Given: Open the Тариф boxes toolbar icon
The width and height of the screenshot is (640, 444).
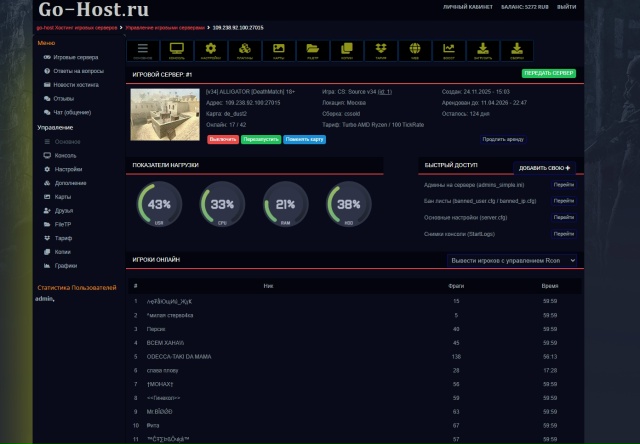Looking at the screenshot, I should pos(381,51).
